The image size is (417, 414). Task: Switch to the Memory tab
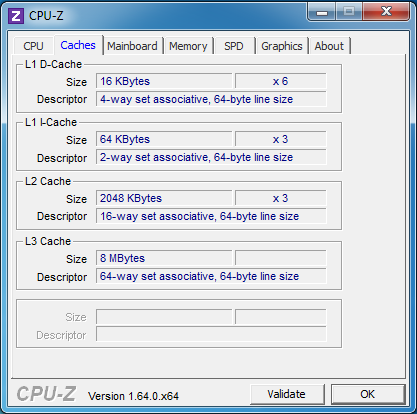click(188, 46)
